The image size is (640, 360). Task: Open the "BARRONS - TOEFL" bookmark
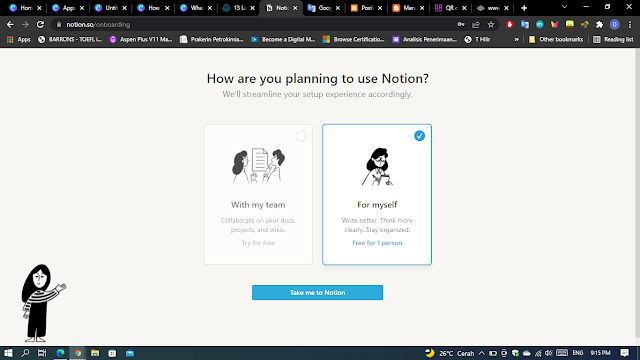click(x=70, y=39)
